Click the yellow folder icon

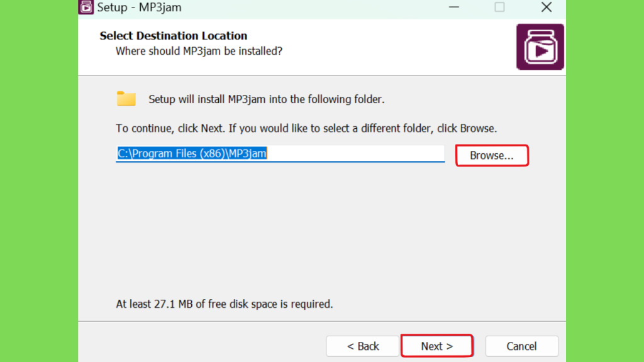pyautogui.click(x=126, y=99)
